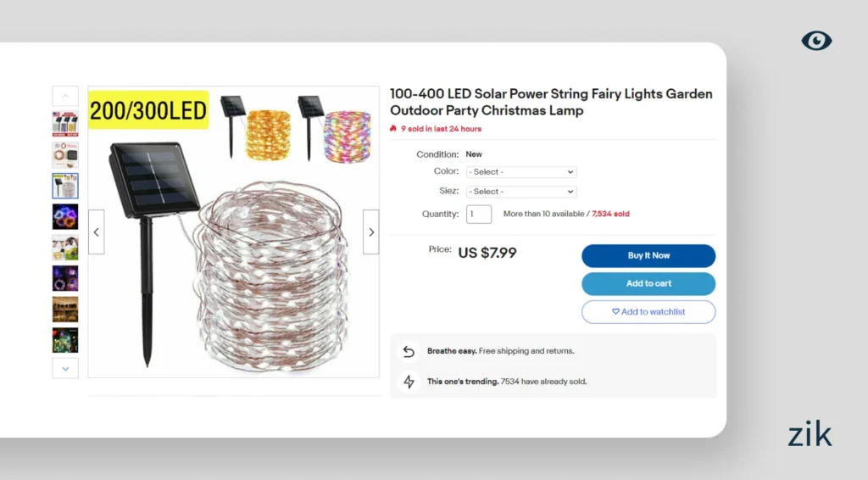Click the eye logo icon at top right
Viewport: 868px width, 480px height.
[816, 41]
